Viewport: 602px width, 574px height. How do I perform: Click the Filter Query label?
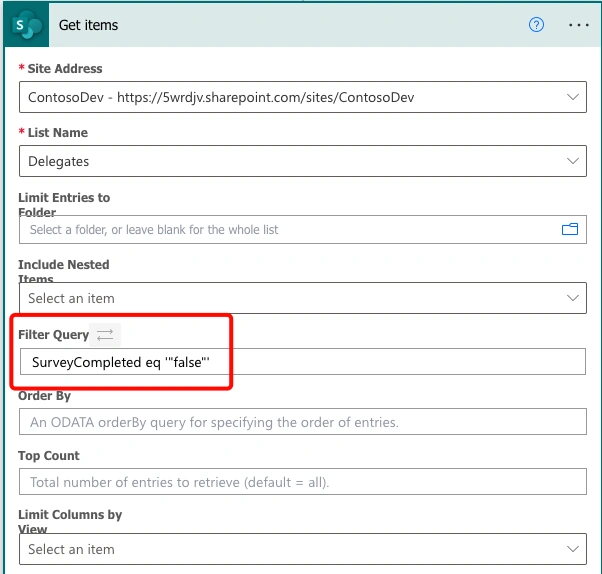pos(53,335)
